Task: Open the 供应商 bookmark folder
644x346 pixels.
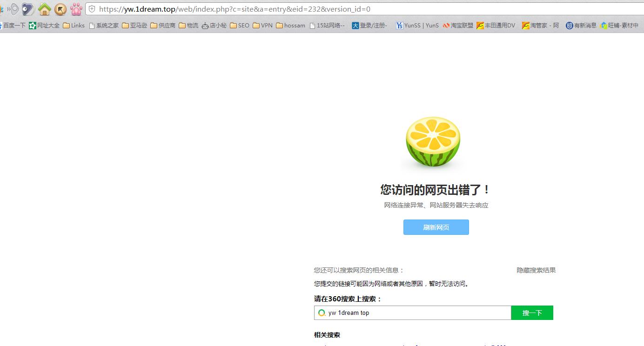Action: click(163, 26)
